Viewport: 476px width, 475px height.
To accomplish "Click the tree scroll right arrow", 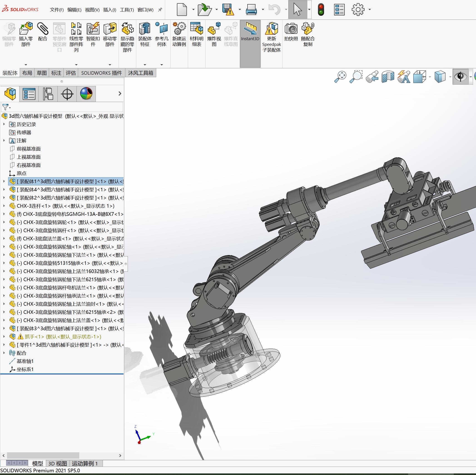I will (x=120, y=455).
